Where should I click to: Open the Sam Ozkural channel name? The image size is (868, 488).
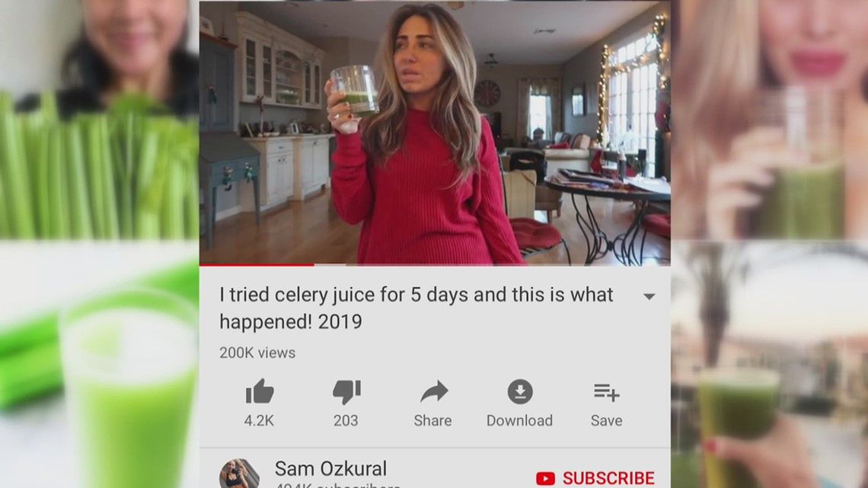coord(330,469)
